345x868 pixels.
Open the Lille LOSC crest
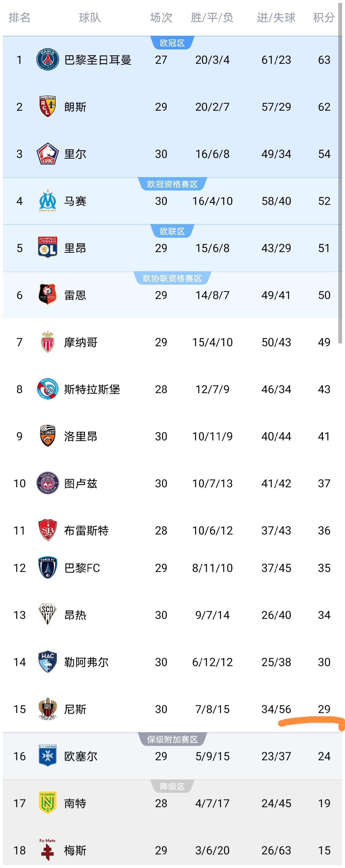(x=48, y=154)
